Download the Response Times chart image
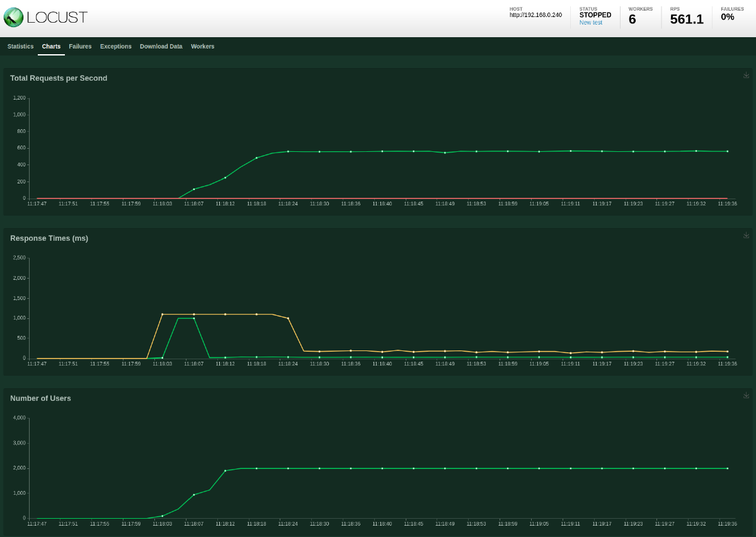Screen dimensions: 756x537 pyautogui.click(x=746, y=235)
